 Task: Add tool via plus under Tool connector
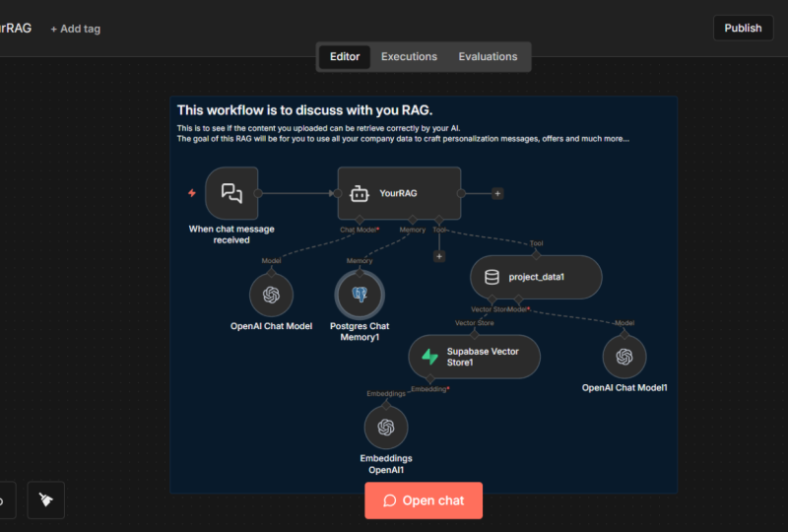[439, 256]
